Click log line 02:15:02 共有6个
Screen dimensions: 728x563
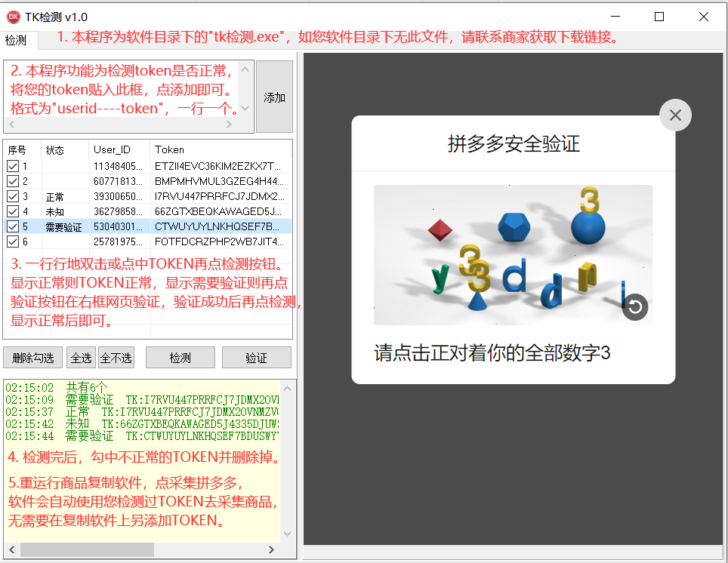click(x=56, y=387)
